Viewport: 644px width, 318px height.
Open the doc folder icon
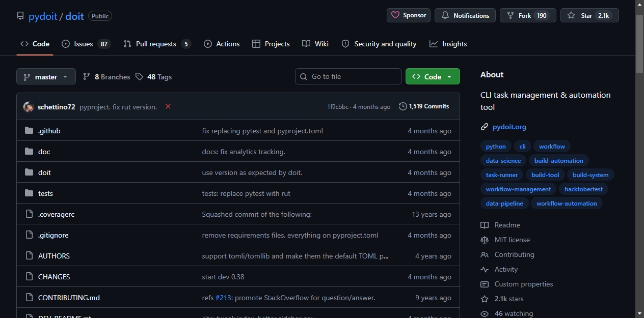pos(29,152)
